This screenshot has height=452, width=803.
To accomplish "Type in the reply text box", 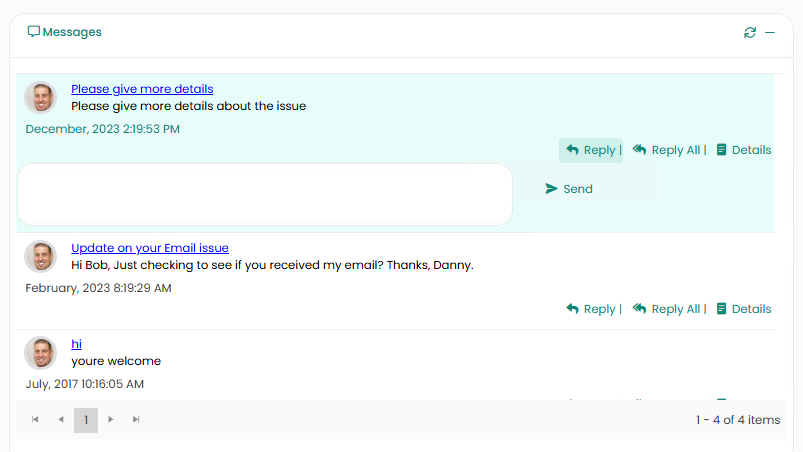I will pyautogui.click(x=264, y=194).
